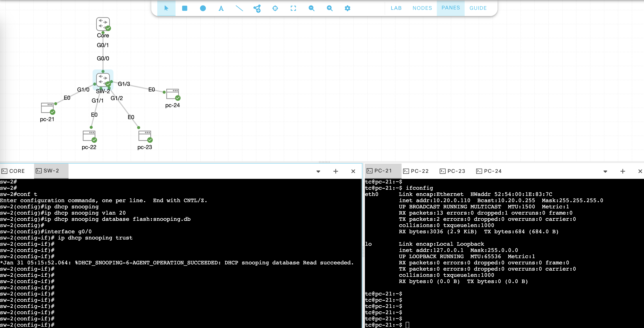Open the canvas settings gear
The width and height of the screenshot is (644, 328).
347,8
